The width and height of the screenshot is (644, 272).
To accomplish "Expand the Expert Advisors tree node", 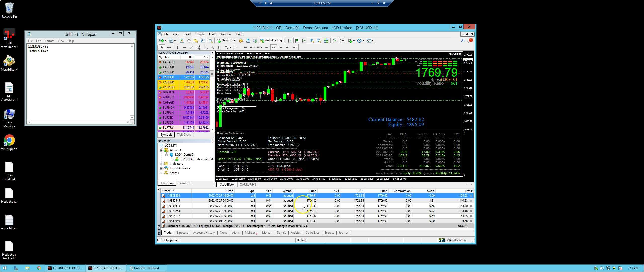I will [x=161, y=168].
